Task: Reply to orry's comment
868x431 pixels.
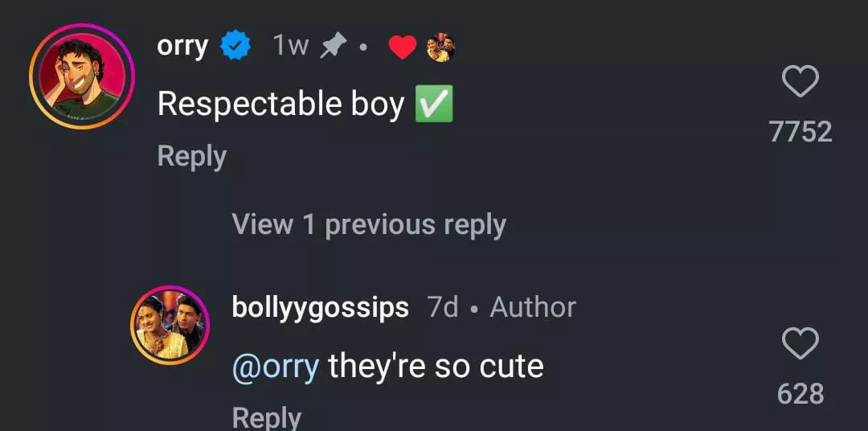Action: pos(191,156)
